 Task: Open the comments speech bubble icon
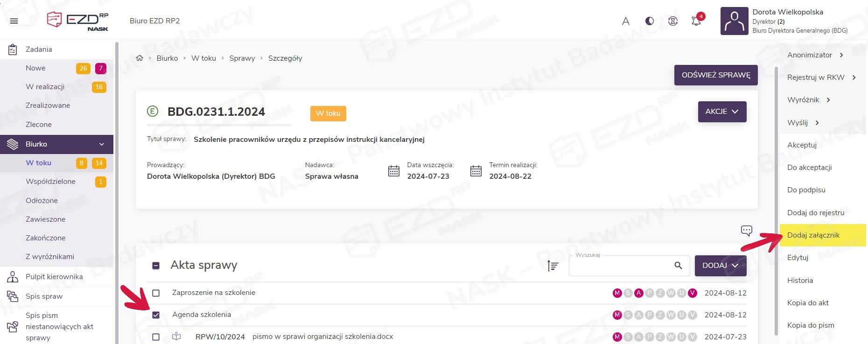(x=746, y=231)
